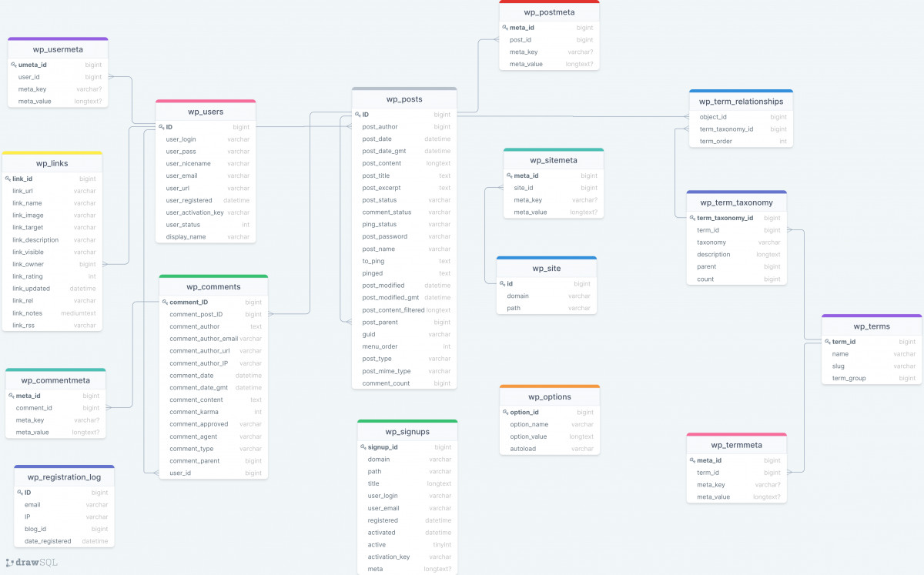The image size is (924, 575).
Task: Click the key icon beside ID in wp_users
Action: click(x=160, y=126)
